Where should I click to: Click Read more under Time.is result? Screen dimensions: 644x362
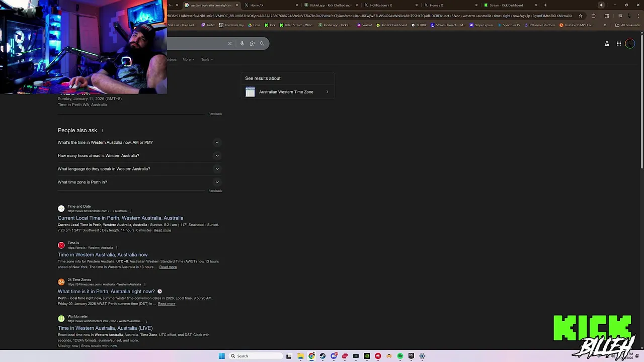click(168, 267)
